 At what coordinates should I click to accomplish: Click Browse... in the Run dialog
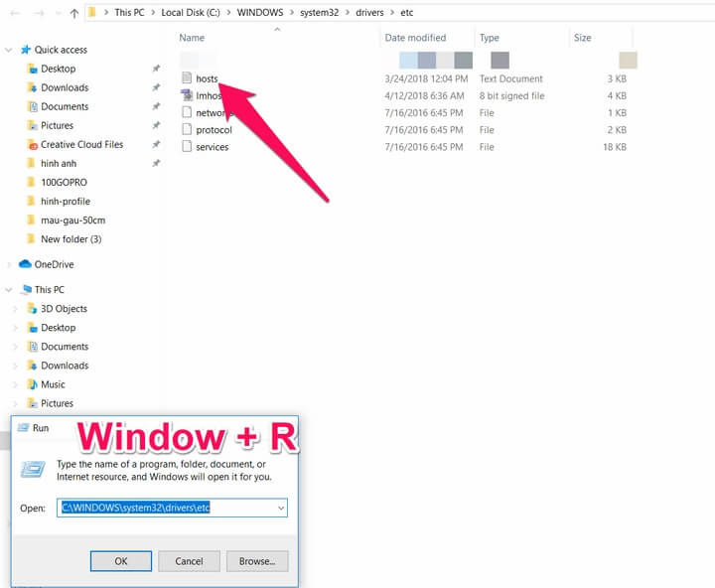pyautogui.click(x=257, y=561)
